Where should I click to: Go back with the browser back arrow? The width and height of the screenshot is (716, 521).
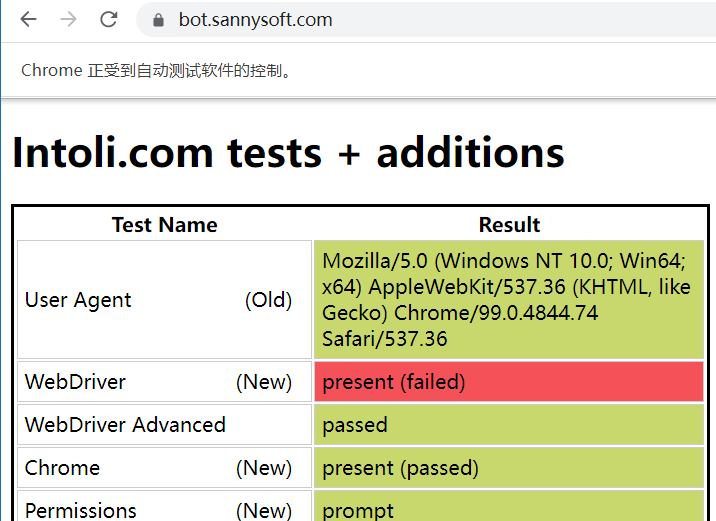click(x=28, y=19)
